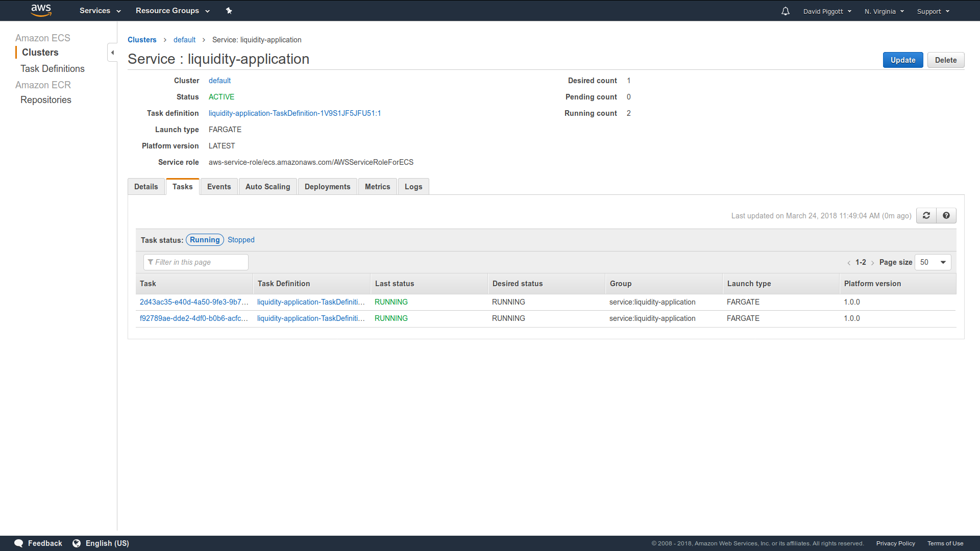980x551 pixels.
Task: Open Feedback from the footer icon
Action: click(x=18, y=543)
